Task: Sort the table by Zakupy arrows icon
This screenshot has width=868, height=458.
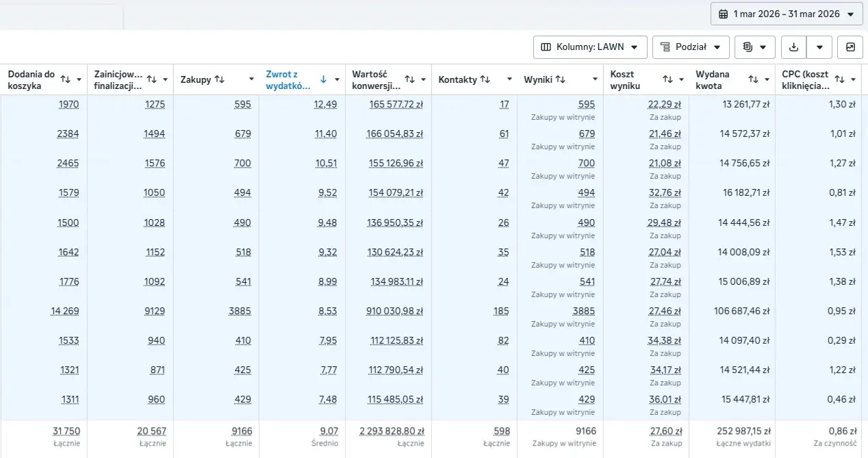Action: [x=220, y=79]
